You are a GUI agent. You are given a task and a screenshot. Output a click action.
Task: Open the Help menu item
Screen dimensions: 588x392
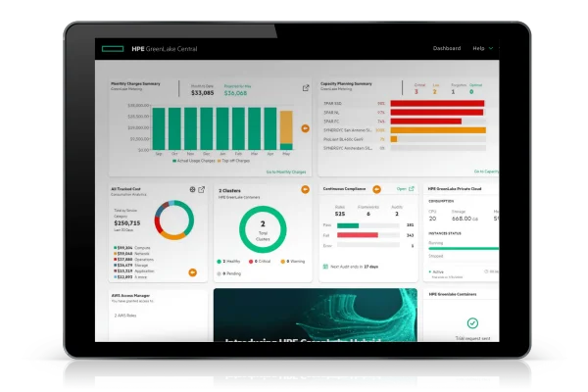pyautogui.click(x=478, y=48)
